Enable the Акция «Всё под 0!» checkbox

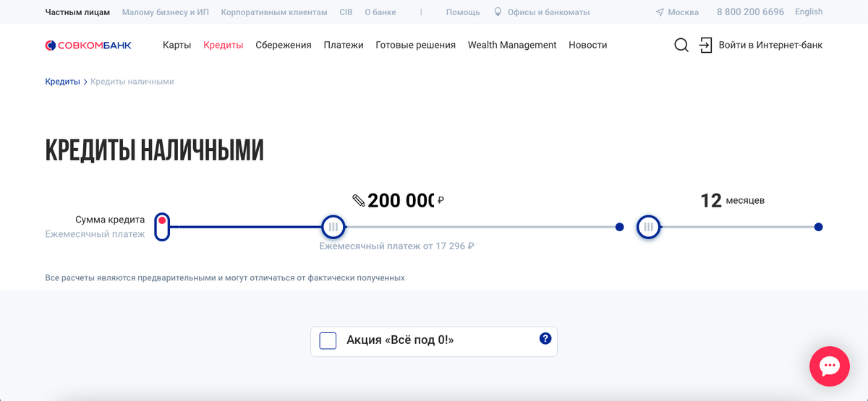328,340
